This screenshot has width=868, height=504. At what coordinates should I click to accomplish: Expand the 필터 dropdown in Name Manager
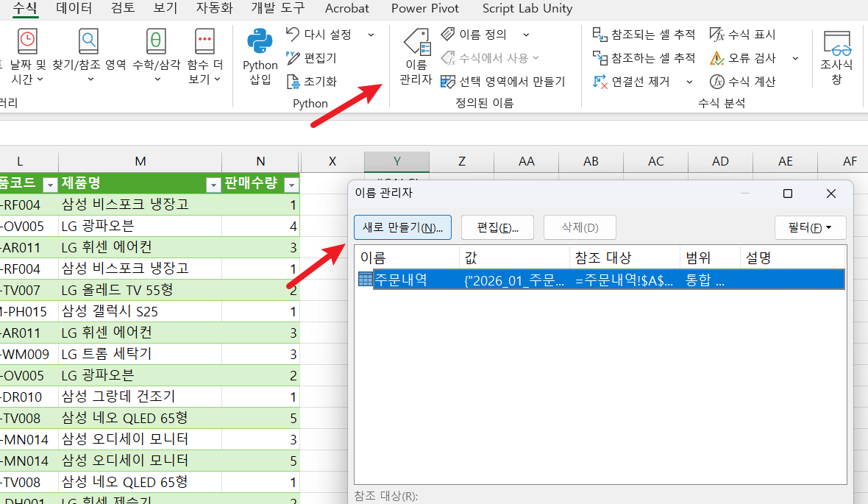coord(811,227)
